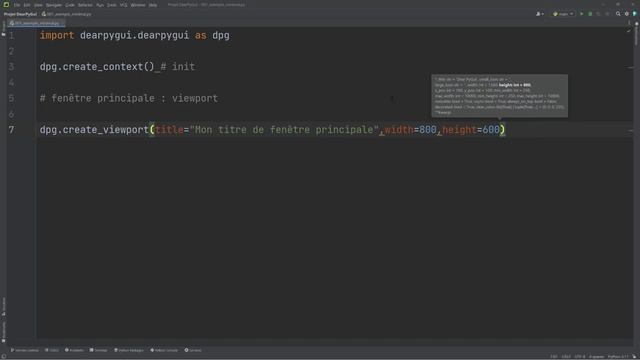640x360 pixels.
Task: Click the Python file breadcrumb in navigation bar
Action: pyautogui.click(x=67, y=14)
